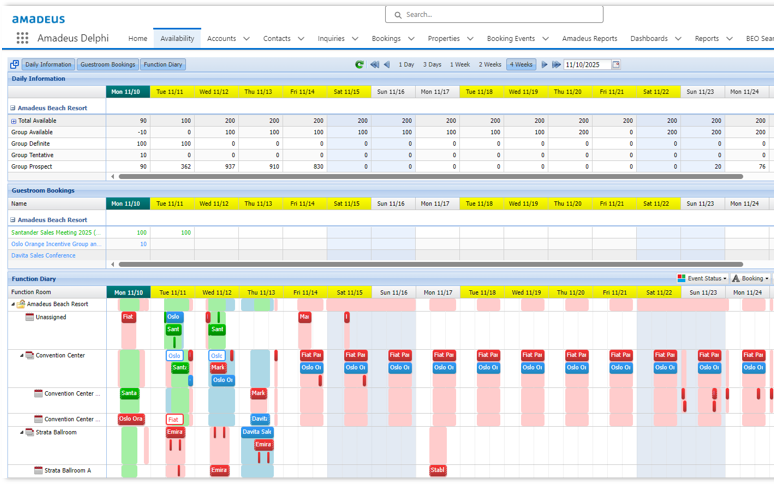This screenshot has width=774, height=484.
Task: Open Davita Sales Conference booking
Action: 43,256
